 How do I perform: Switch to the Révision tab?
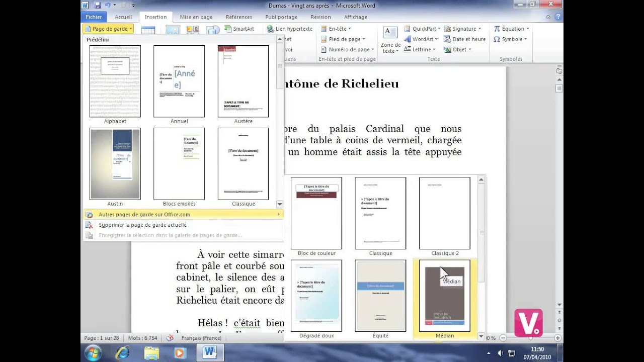click(320, 17)
